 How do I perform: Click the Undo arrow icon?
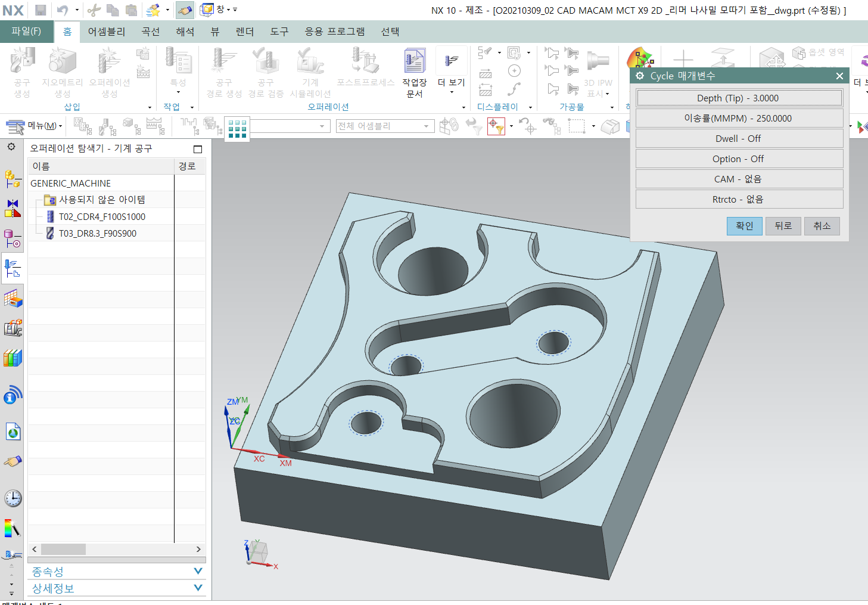tap(62, 10)
